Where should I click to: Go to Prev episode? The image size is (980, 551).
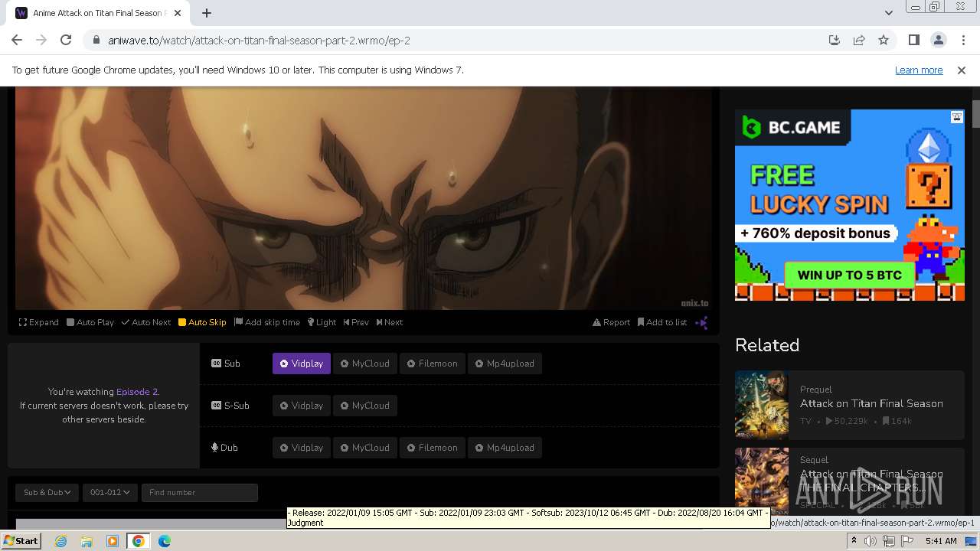click(356, 322)
